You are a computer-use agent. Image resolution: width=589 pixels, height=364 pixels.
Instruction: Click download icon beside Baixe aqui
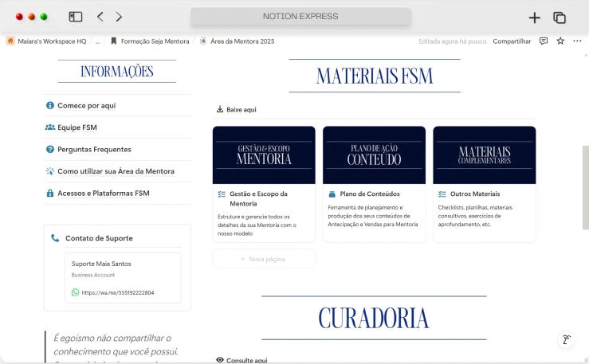pos(220,109)
